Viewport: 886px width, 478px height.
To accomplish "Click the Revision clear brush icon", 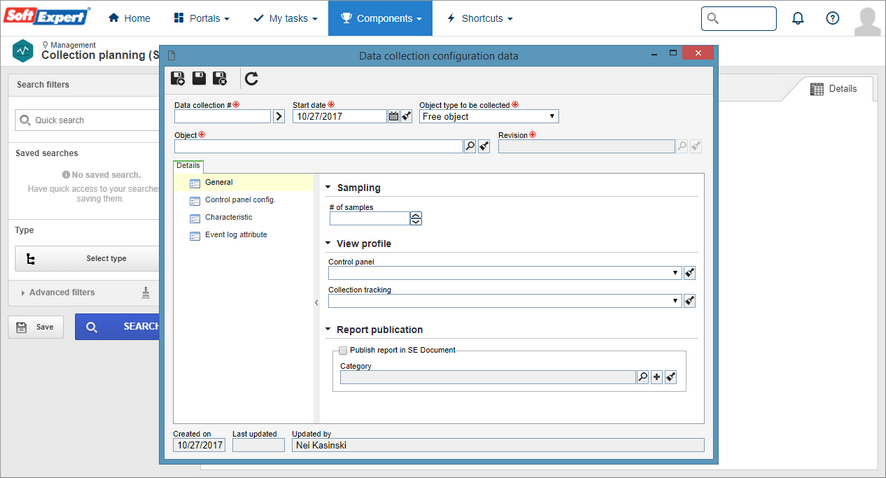I will click(696, 146).
